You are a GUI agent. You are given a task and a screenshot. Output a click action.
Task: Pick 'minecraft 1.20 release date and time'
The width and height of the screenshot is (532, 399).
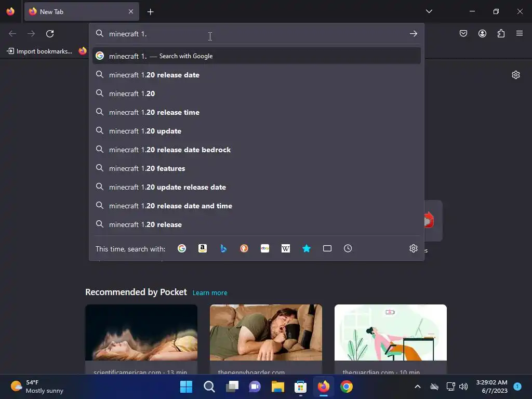pos(257,206)
